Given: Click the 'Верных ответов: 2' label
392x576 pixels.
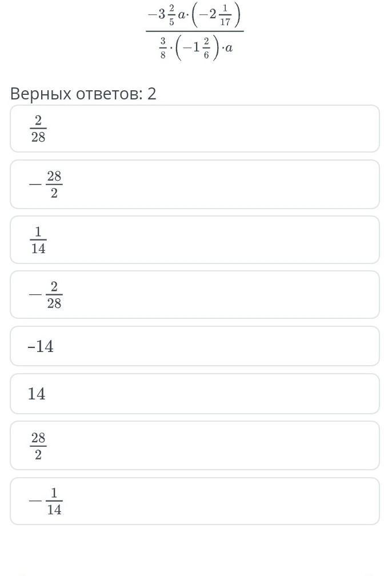Looking at the screenshot, I should 83,94.
